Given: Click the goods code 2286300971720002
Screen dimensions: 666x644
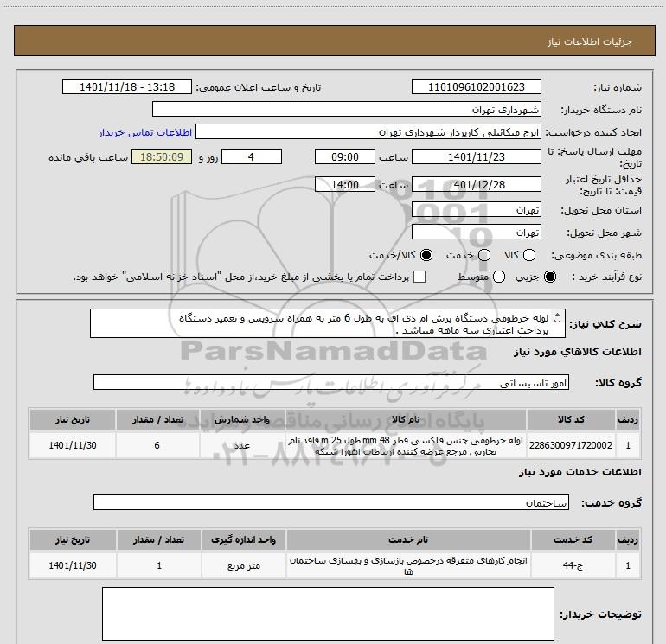Looking at the screenshot, I should pyautogui.click(x=571, y=445).
